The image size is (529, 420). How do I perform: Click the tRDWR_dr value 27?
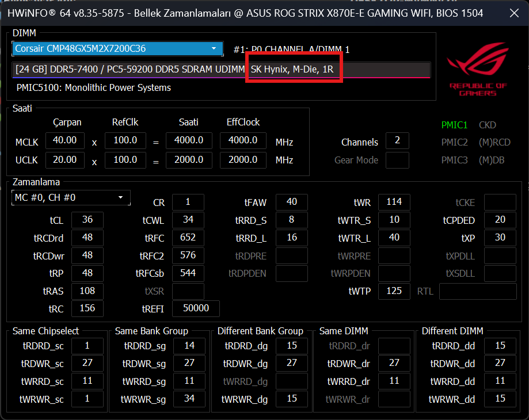(394, 364)
